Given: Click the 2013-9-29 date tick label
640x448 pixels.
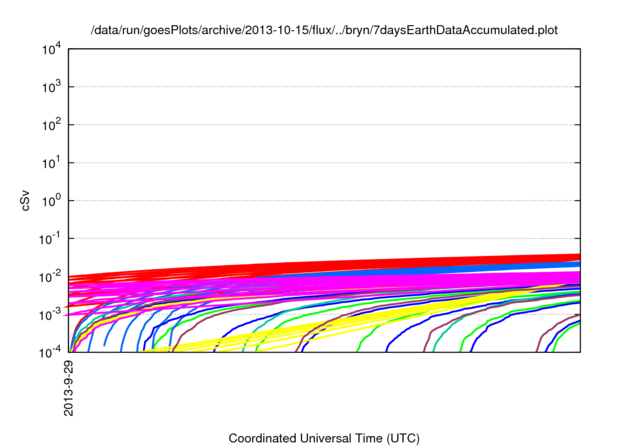Looking at the screenshot, I should tap(69, 388).
